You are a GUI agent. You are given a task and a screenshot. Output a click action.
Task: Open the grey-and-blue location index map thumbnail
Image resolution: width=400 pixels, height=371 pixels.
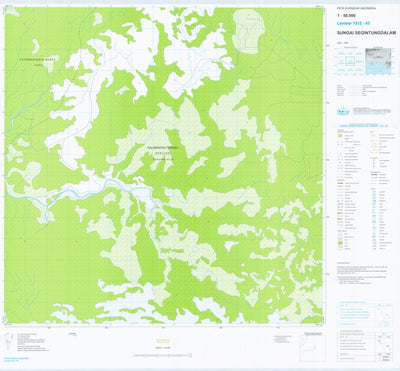click(x=379, y=61)
